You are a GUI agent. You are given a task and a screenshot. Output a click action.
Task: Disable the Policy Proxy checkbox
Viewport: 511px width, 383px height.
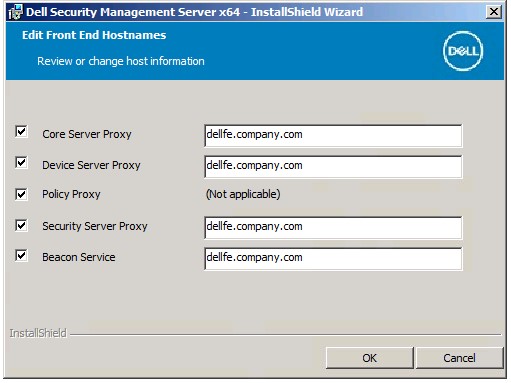click(x=21, y=194)
